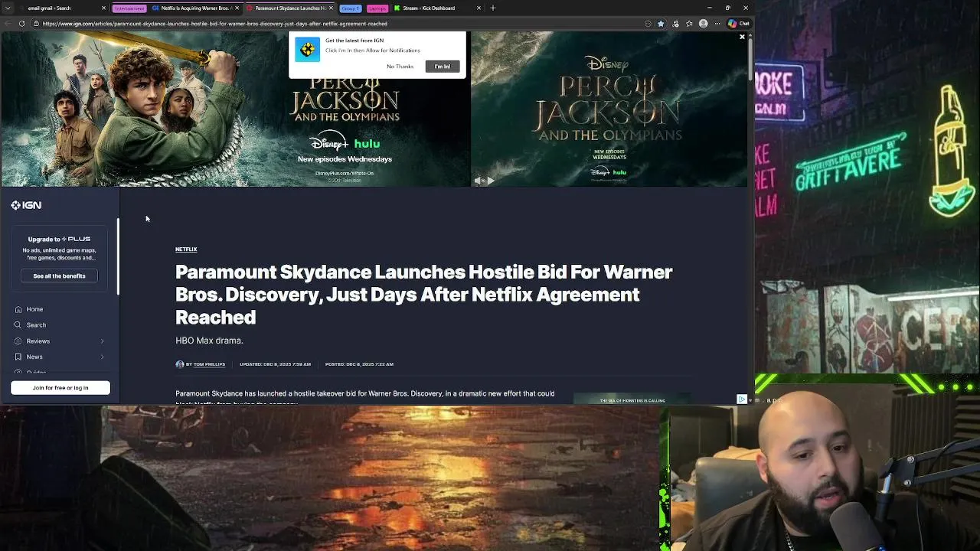
Task: Expand the News submenu chevron
Action: (x=103, y=357)
